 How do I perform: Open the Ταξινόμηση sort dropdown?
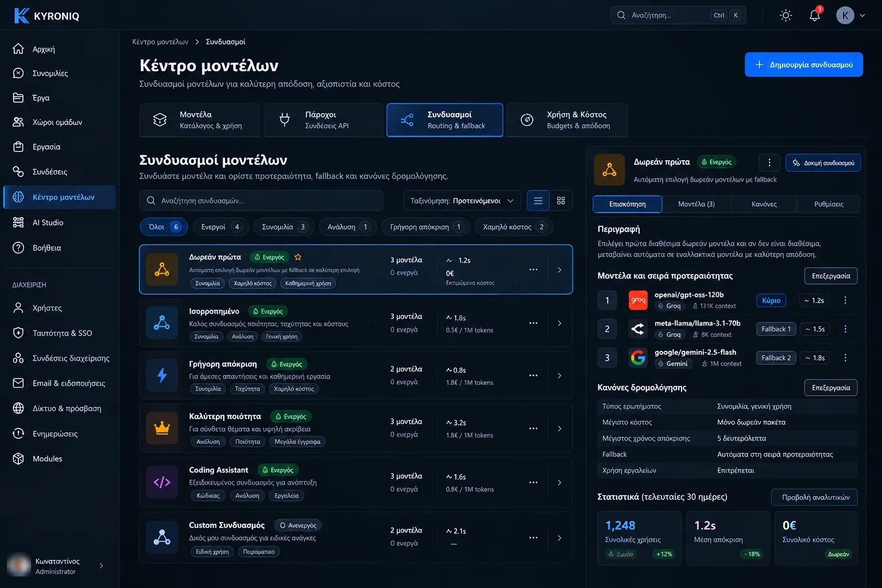click(x=462, y=201)
